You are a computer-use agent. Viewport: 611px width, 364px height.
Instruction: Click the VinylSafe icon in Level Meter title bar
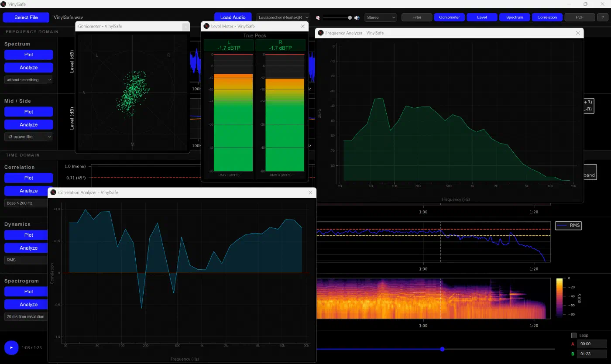(x=206, y=26)
